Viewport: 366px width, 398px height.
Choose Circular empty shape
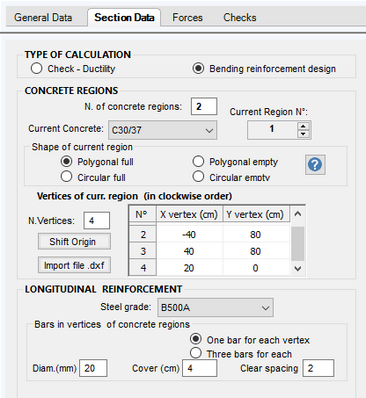tap(231, 177)
